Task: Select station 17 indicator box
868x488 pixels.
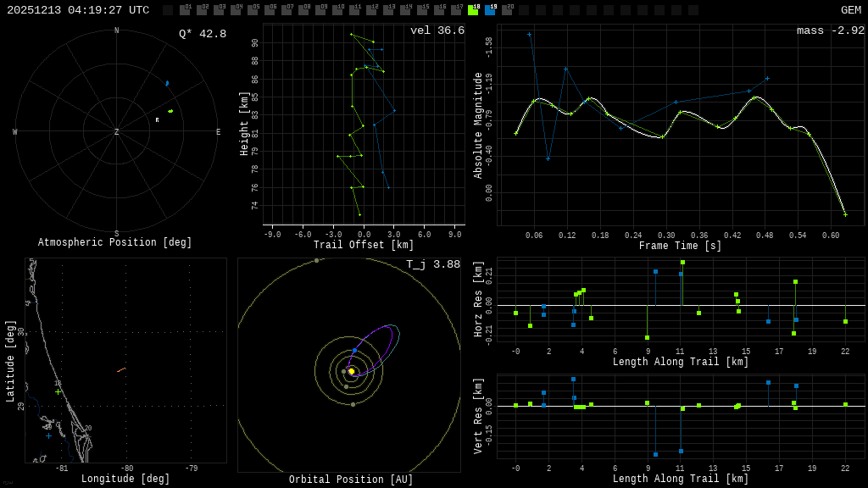Action: click(456, 10)
